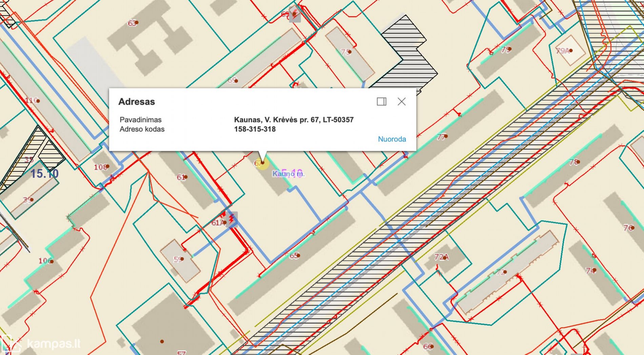Open the Nuoroda link
The image size is (644, 355).
pos(392,139)
